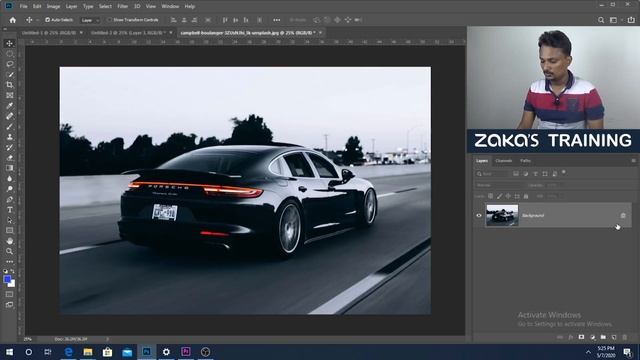Image resolution: width=640 pixels, height=360 pixels.
Task: Select the History Brush tool
Action: point(9,147)
